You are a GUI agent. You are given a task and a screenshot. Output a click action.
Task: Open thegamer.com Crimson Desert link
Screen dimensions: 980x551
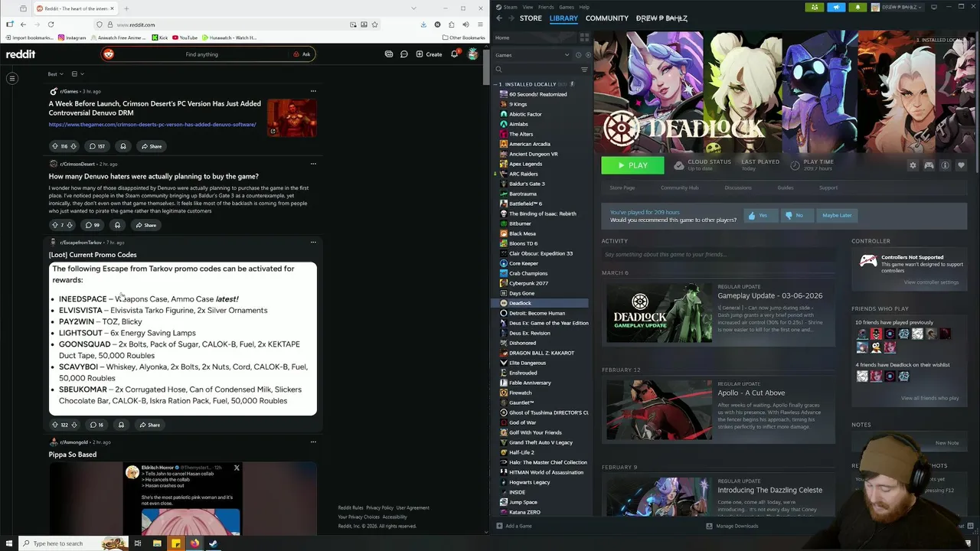(x=152, y=124)
